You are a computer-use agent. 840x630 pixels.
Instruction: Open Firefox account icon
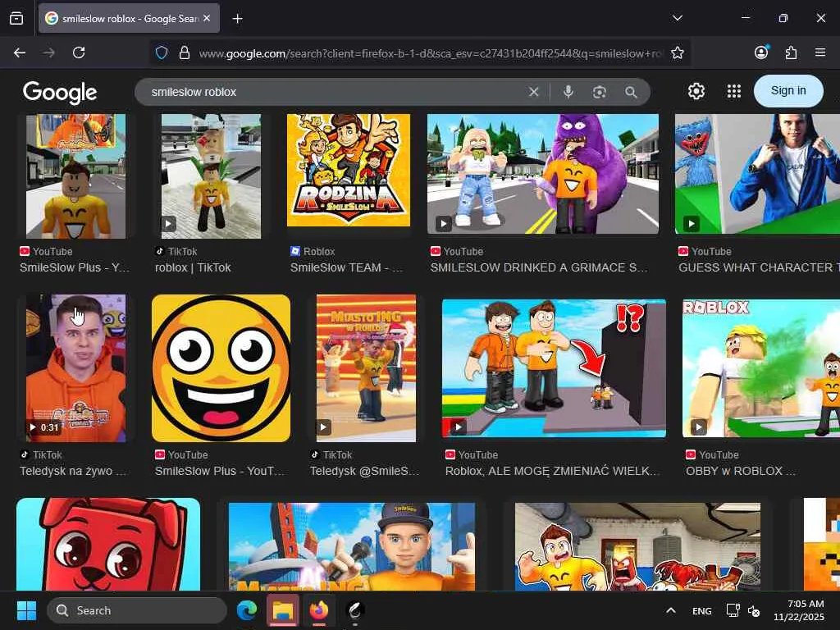(x=761, y=52)
